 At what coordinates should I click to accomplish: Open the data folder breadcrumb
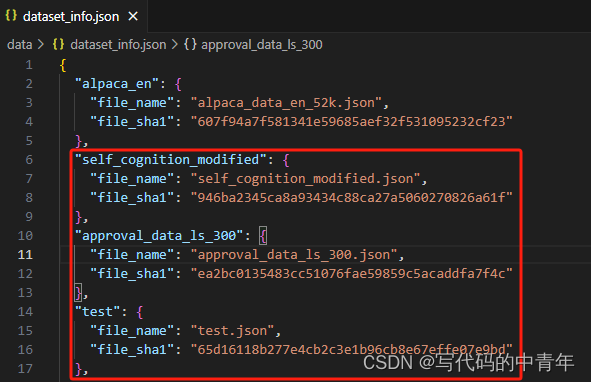pyautogui.click(x=20, y=44)
